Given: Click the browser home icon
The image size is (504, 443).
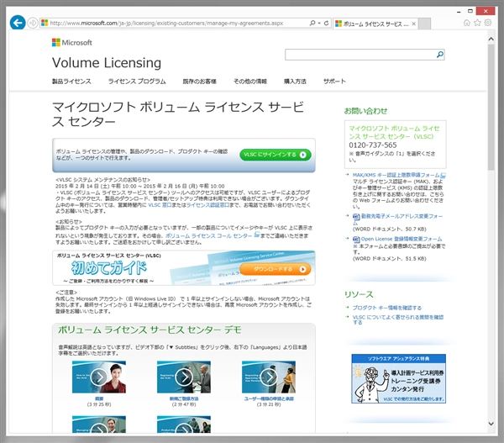Looking at the screenshot, I should 467,23.
